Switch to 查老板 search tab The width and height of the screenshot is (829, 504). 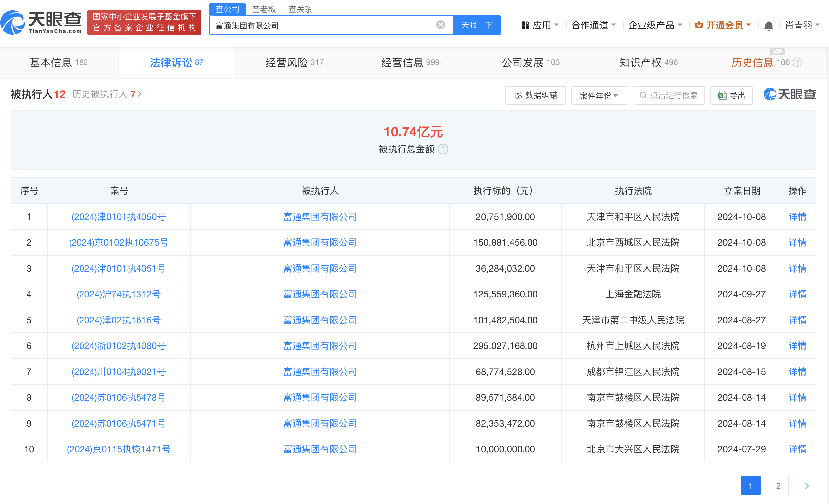click(x=264, y=9)
